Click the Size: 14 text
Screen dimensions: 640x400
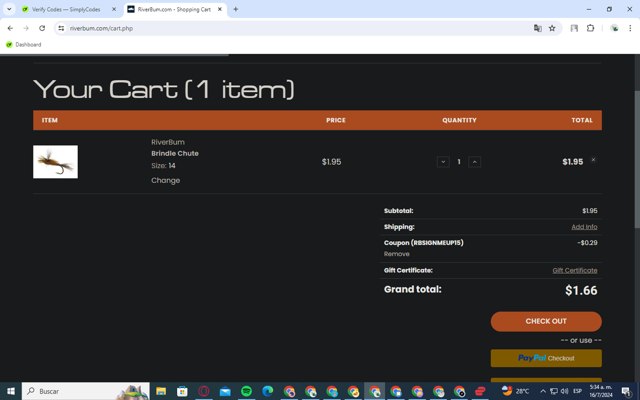click(163, 166)
